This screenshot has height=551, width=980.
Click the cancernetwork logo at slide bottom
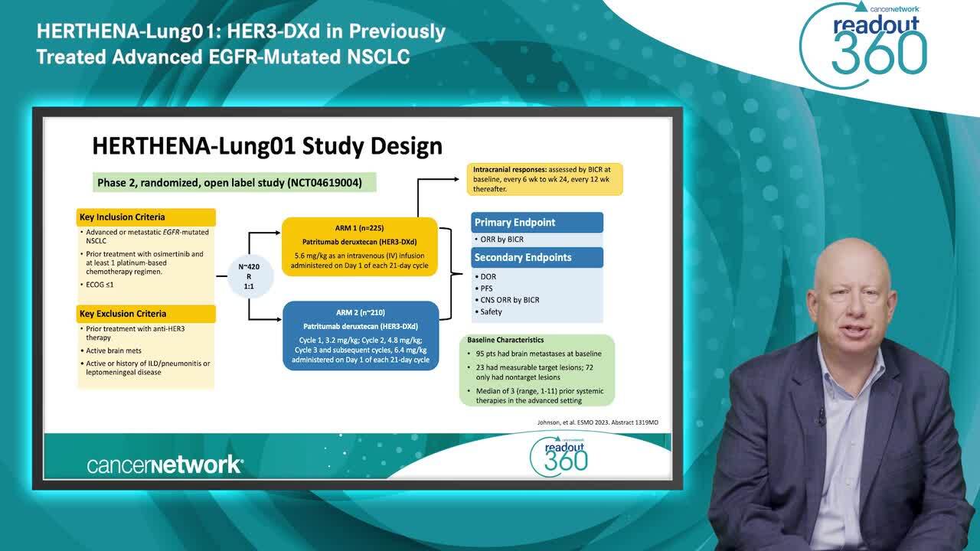pos(165,464)
